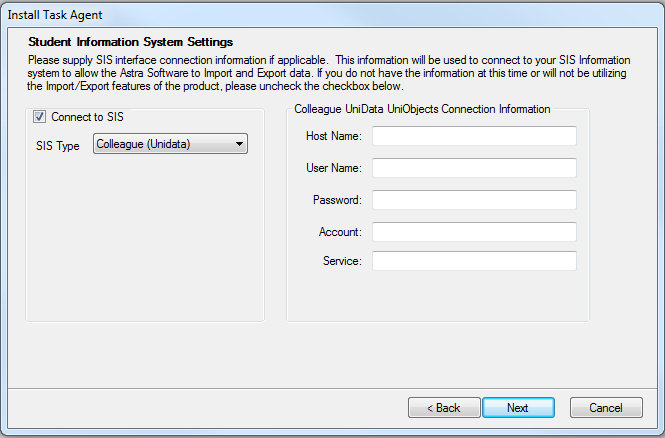Click the SIS Type label
The height and width of the screenshot is (438, 665).
[x=58, y=146]
